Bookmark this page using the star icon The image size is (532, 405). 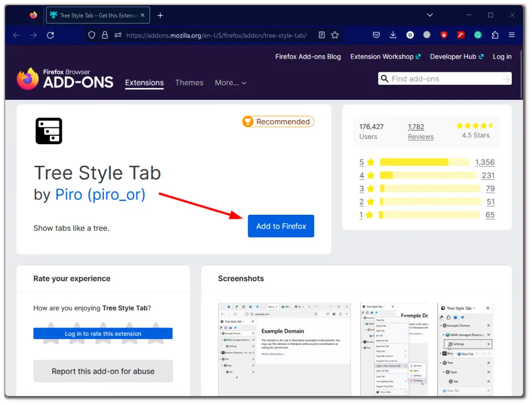(x=335, y=35)
